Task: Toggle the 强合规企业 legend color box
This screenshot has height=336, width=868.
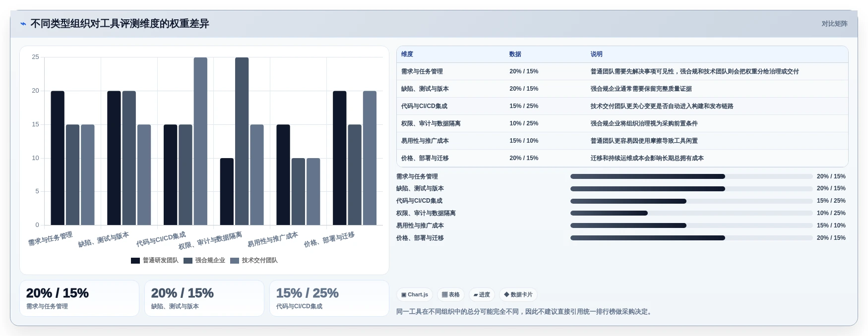Action: [188, 261]
